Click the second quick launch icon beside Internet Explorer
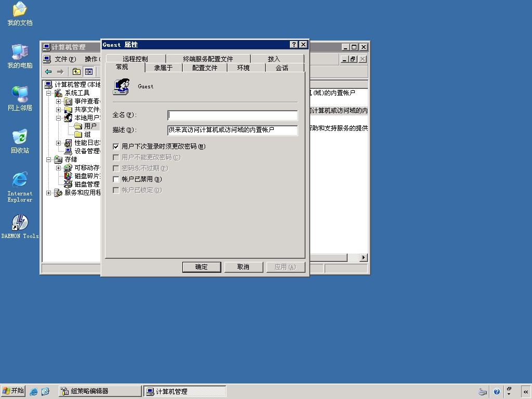Image resolution: width=532 pixels, height=399 pixels. 46,392
